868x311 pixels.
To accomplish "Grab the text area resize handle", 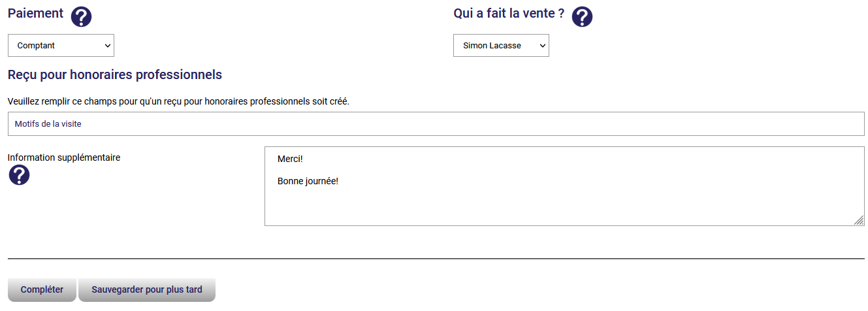I will coord(859,221).
